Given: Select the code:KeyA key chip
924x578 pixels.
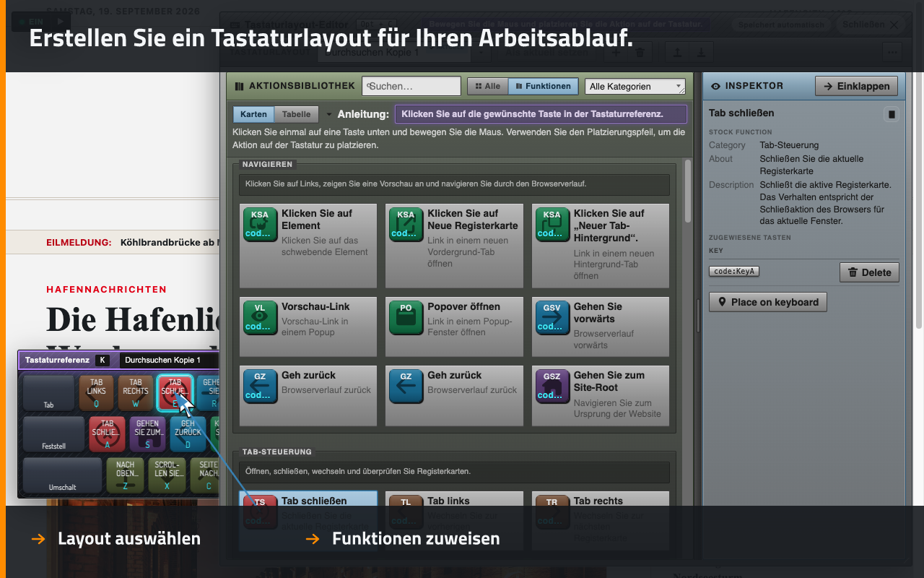Looking at the screenshot, I should coord(734,272).
